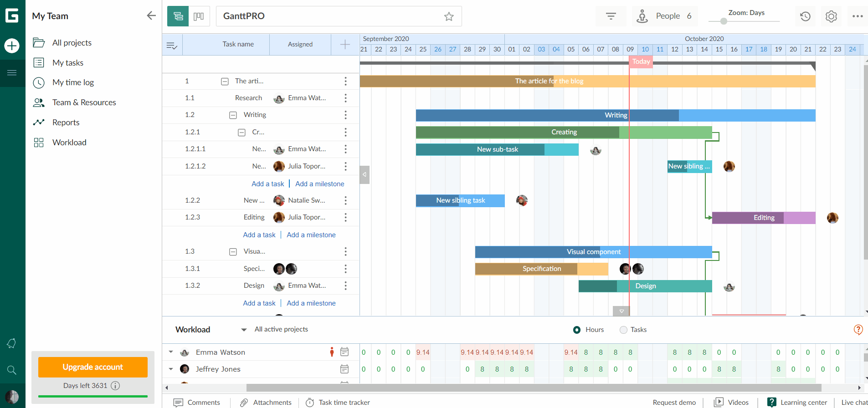Open My tasks in sidebar
The image size is (868, 408).
[x=68, y=63]
